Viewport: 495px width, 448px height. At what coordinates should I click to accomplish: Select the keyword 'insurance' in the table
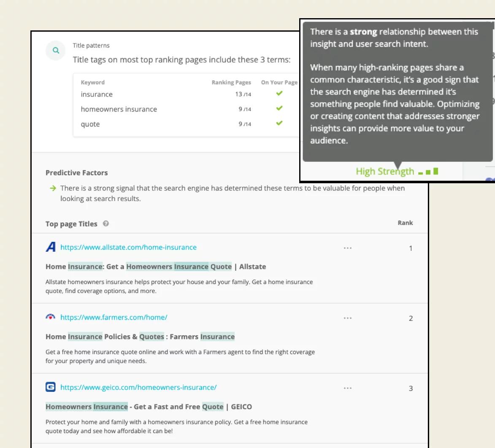tap(97, 95)
